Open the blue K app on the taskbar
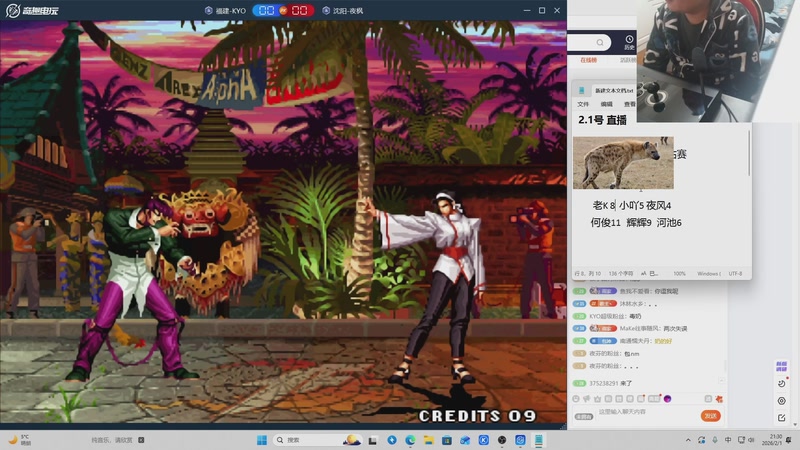Image resolution: width=800 pixels, height=450 pixels. 484,440
